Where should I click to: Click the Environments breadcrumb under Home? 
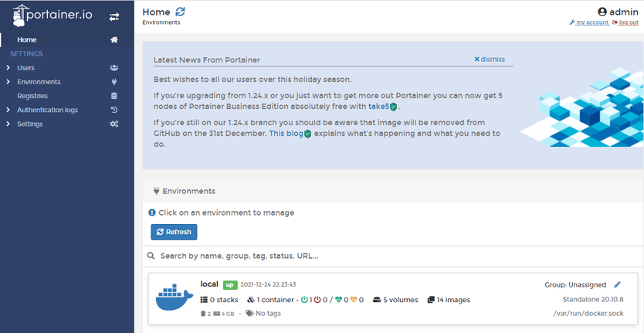pyautogui.click(x=161, y=22)
